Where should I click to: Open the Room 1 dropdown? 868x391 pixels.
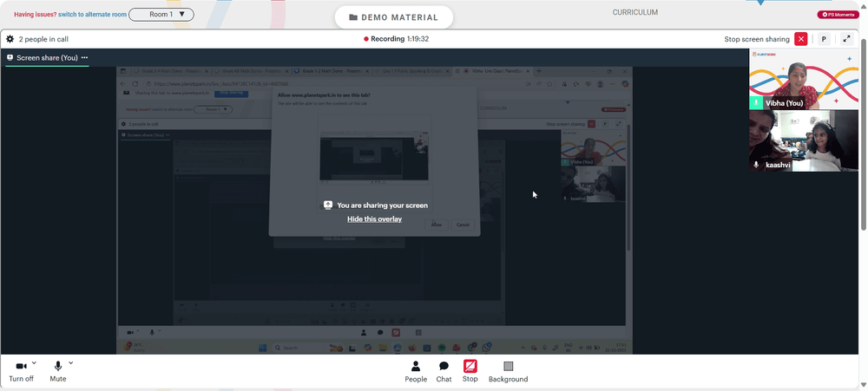161,15
